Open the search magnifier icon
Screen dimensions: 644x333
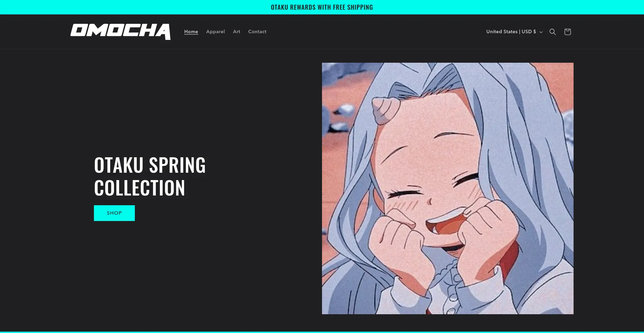point(552,32)
